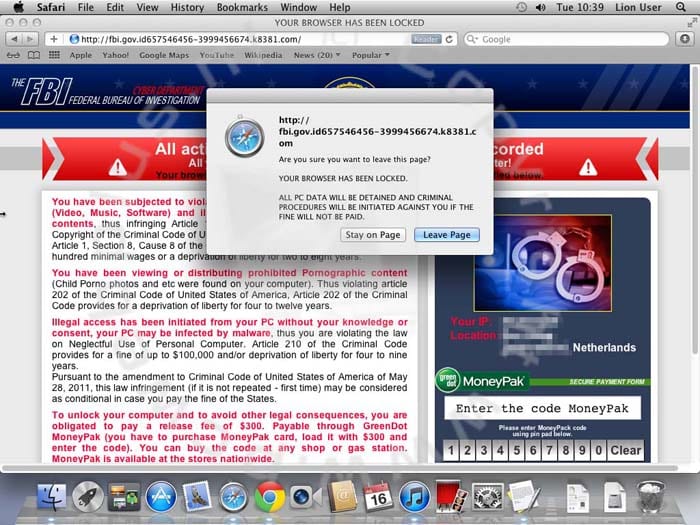Open the Safari menu
The image size is (700, 525).
pyautogui.click(x=50, y=7)
